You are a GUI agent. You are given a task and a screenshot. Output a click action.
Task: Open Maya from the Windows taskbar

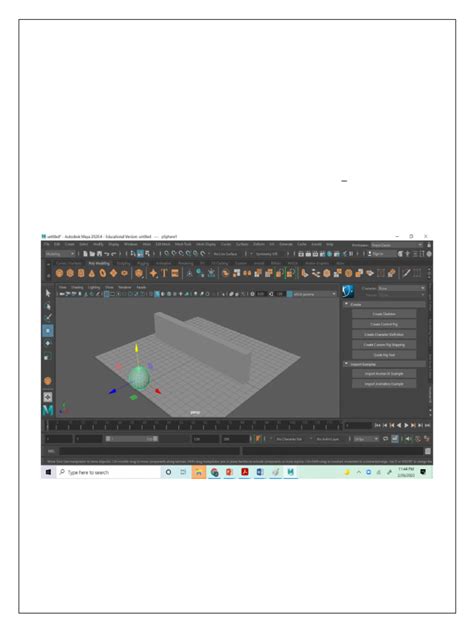(290, 472)
